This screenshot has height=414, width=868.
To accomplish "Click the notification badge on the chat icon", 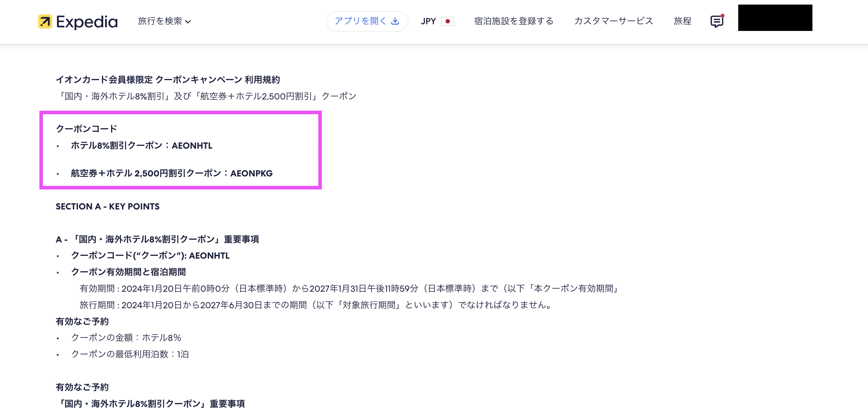I will point(722,15).
